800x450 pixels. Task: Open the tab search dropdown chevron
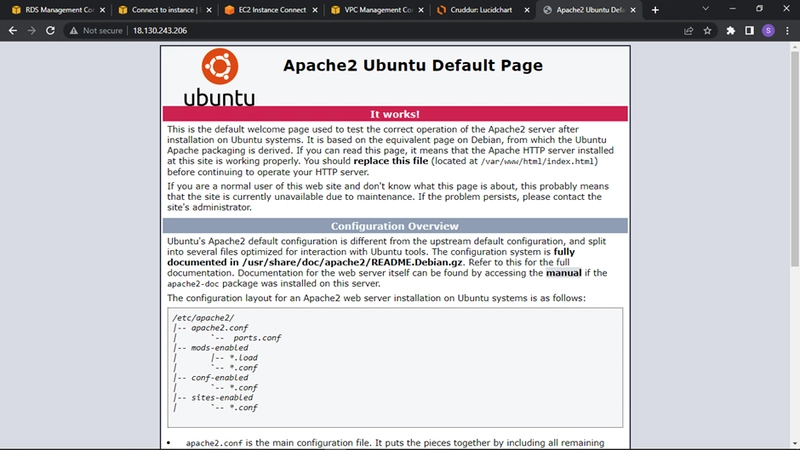[706, 9]
